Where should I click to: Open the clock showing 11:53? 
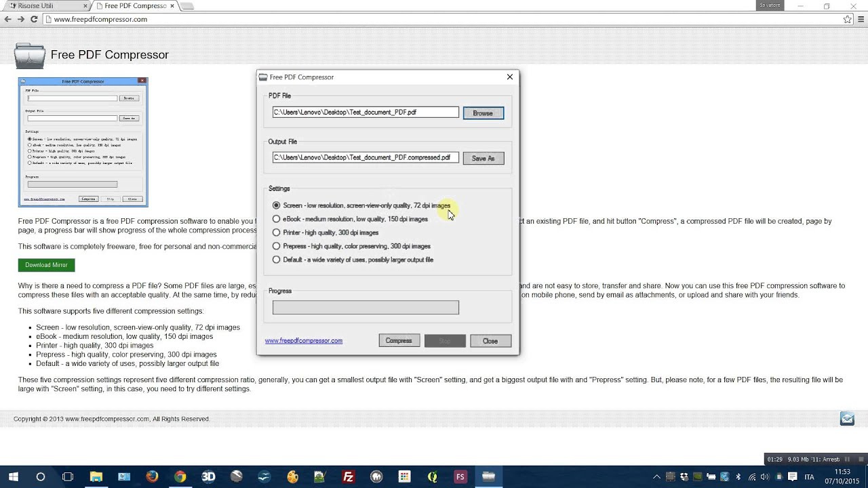pos(842,476)
